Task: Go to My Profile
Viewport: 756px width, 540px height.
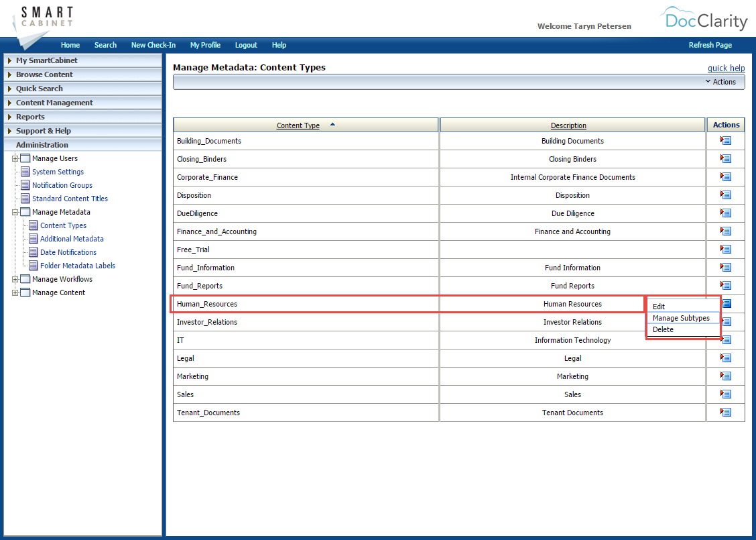Action: click(205, 45)
